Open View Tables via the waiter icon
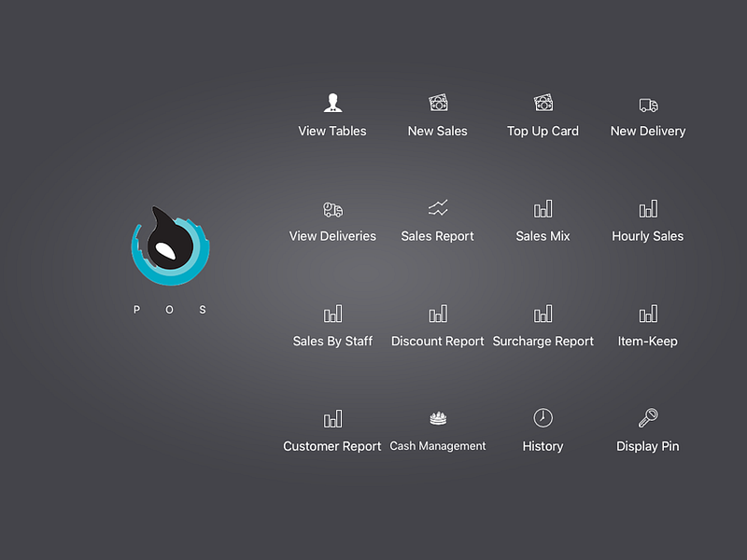 [332, 103]
